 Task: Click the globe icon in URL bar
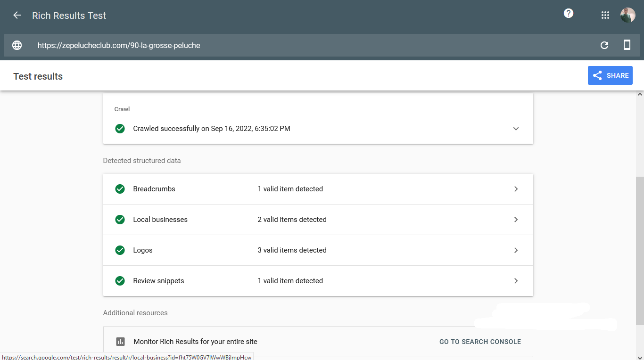[17, 45]
